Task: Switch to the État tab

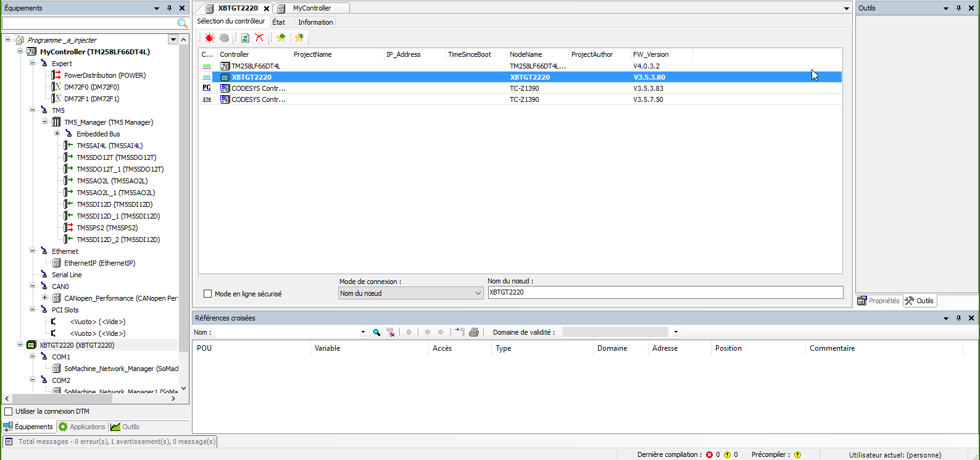Action: click(x=278, y=22)
